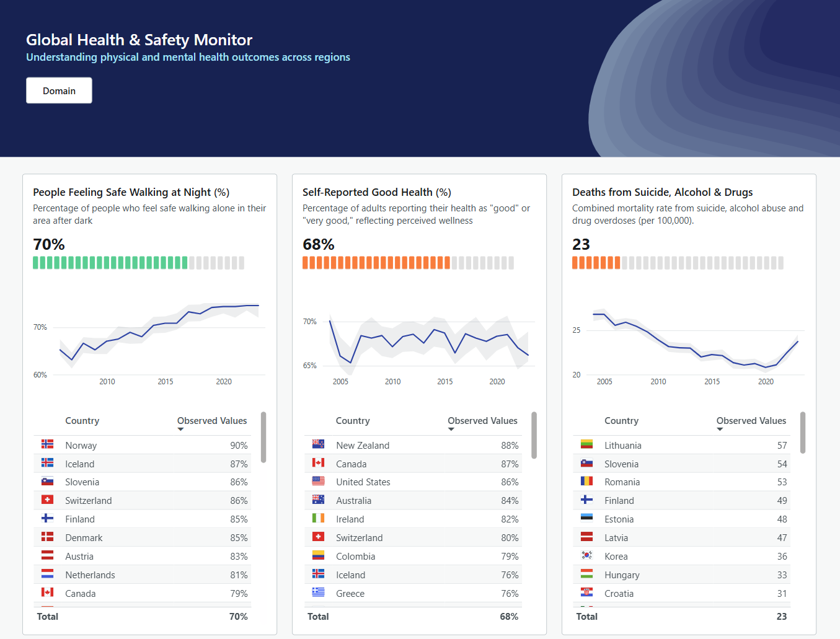Click the Norway flag icon
Image resolution: width=840 pixels, height=639 pixels.
pos(49,444)
